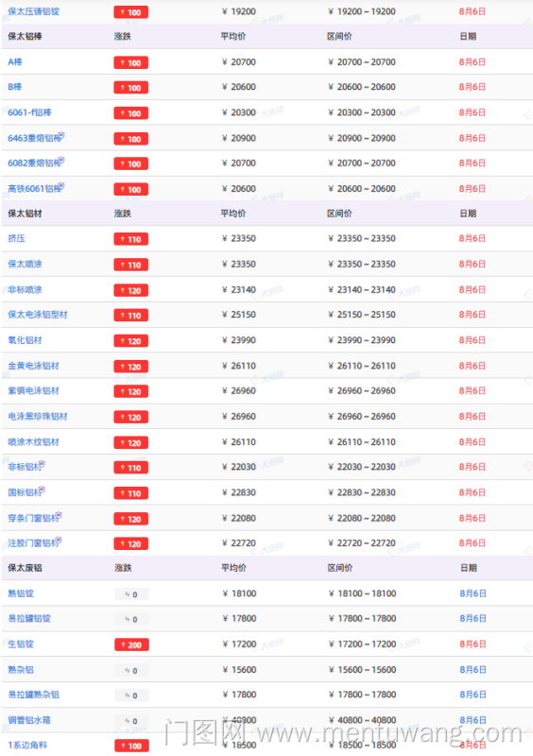Click the badge icon beside 国标铝材
The width and height of the screenshot is (533, 756).
42,490
